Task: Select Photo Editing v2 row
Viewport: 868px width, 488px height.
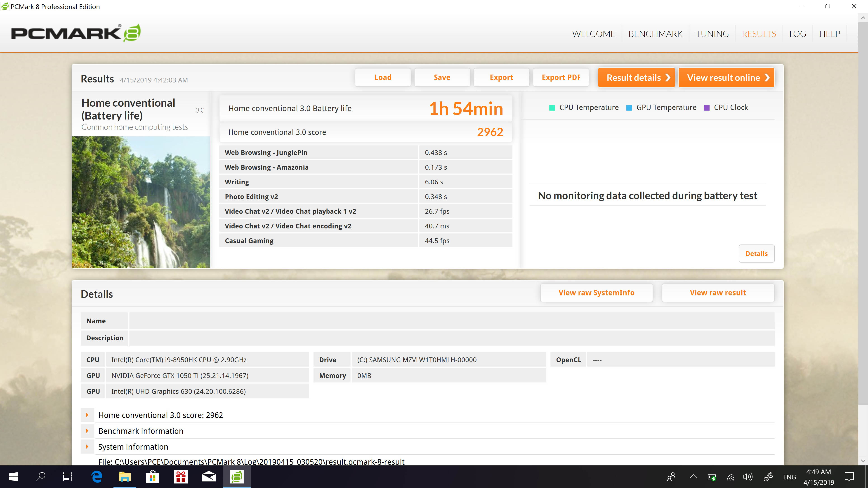Action: click(366, 197)
